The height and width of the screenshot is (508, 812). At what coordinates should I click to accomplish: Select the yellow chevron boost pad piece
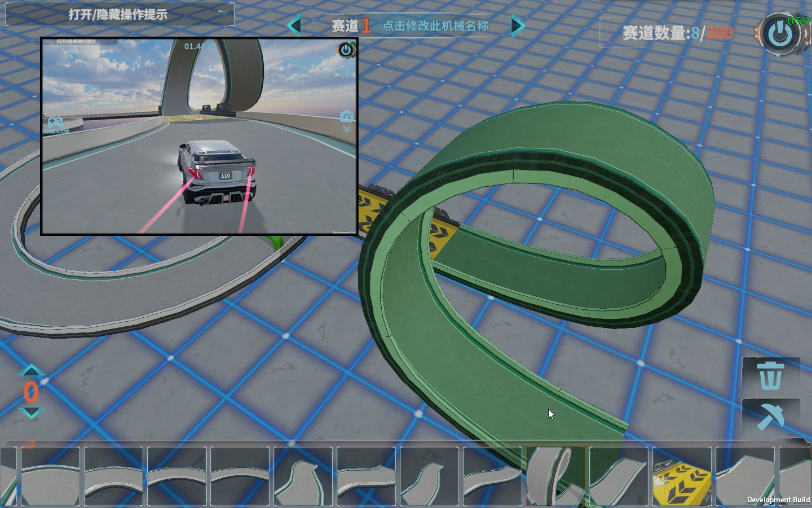681,476
